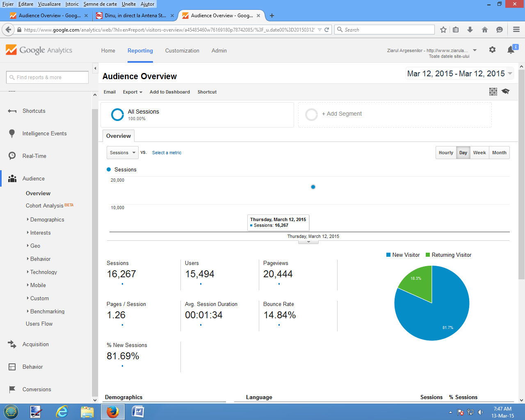This screenshot has width=525, height=420.
Task: Click the Find reports & more search field
Action: [48, 77]
